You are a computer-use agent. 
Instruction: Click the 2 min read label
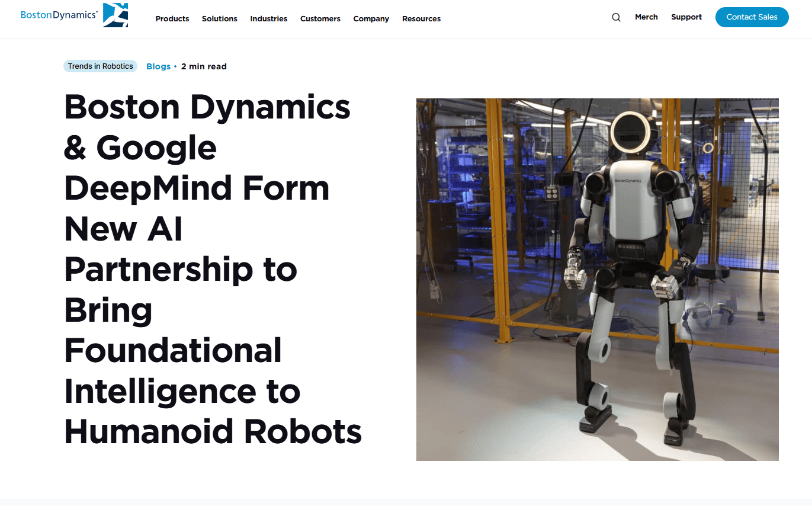click(204, 66)
